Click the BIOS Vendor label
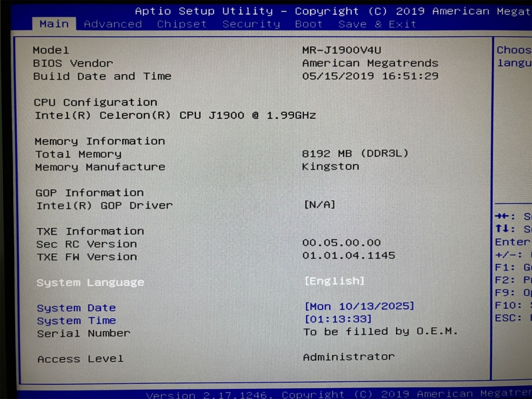532x399 pixels. click(x=73, y=63)
